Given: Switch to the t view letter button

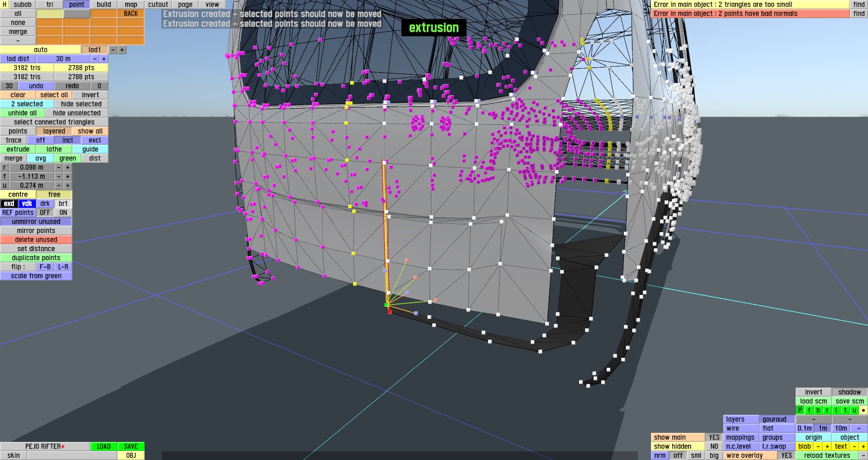Looking at the screenshot, I should [x=845, y=410].
